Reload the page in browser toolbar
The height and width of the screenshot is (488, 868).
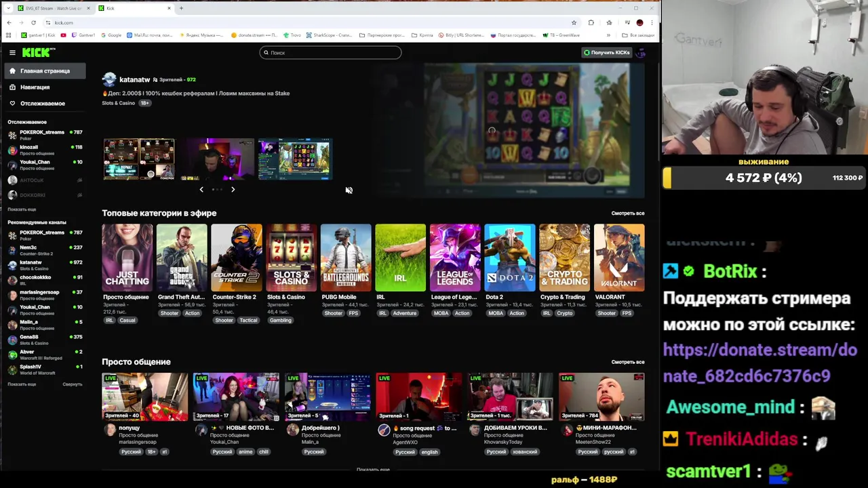tap(33, 22)
